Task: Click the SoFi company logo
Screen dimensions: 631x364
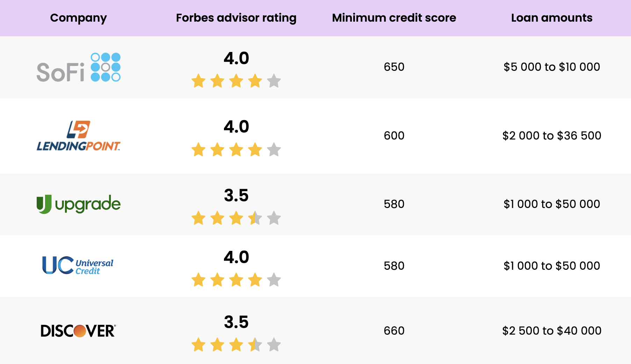Action: tap(79, 67)
